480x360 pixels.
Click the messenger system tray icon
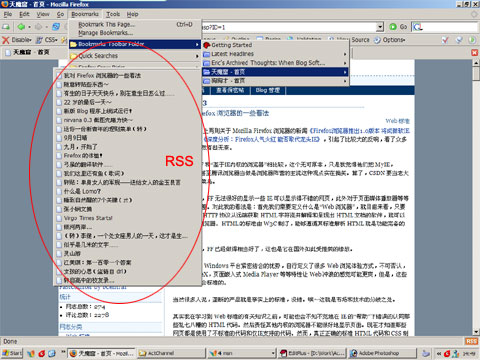[455, 353]
